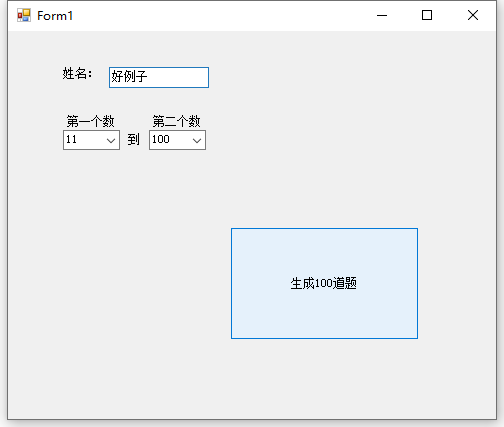Image resolution: width=504 pixels, height=427 pixels.
Task: Expand the 第一个数 dropdown arrow
Action: click(x=111, y=140)
